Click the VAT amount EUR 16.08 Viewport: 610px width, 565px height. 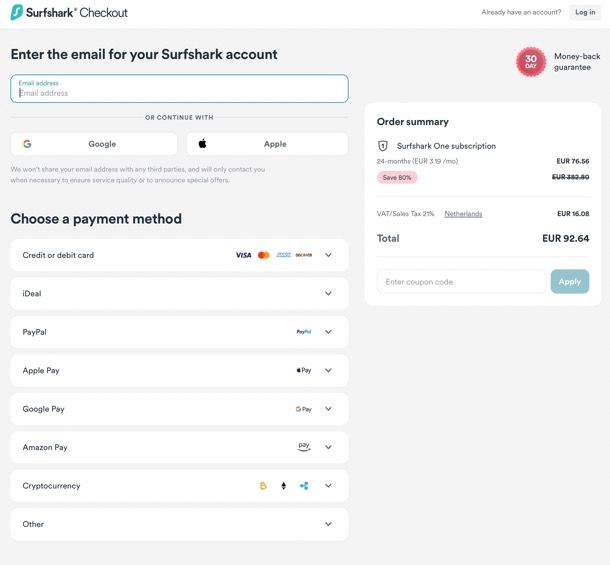pyautogui.click(x=573, y=214)
